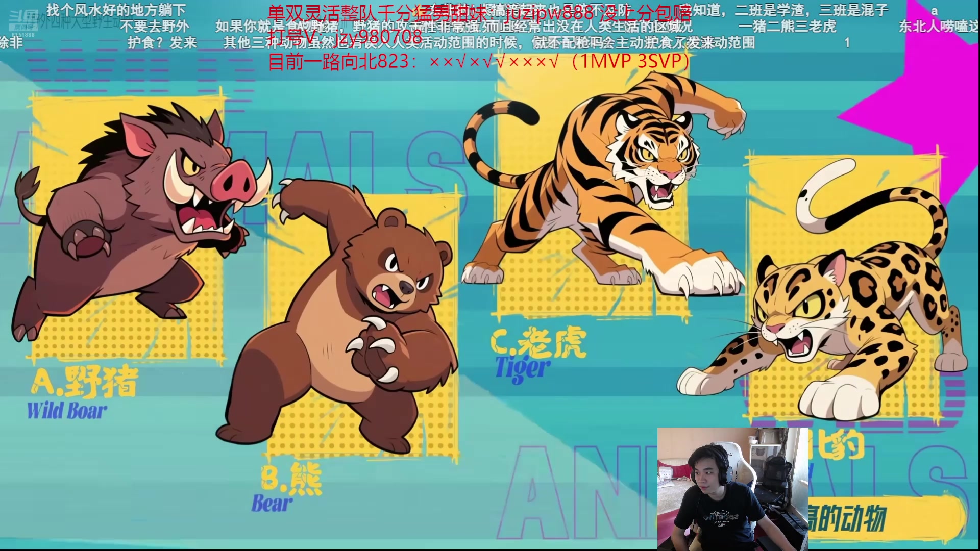Click the 'Wild Boar' English caption
The height and width of the screenshot is (551, 980).
coord(67,411)
